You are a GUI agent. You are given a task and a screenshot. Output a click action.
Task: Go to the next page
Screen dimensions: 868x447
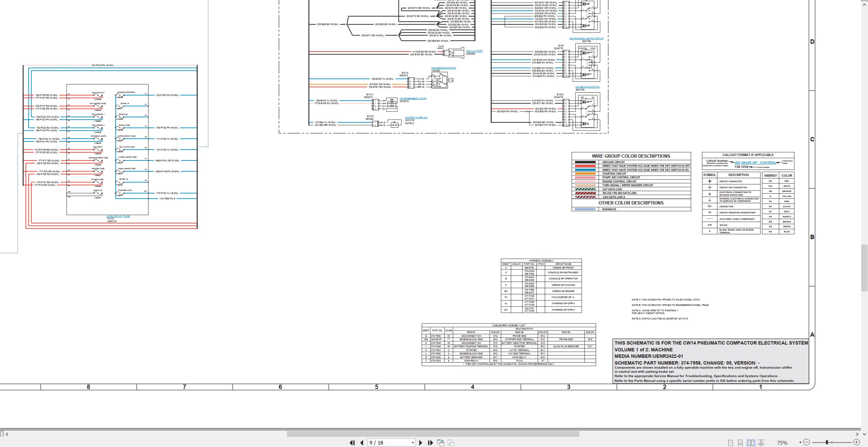[x=421, y=443]
